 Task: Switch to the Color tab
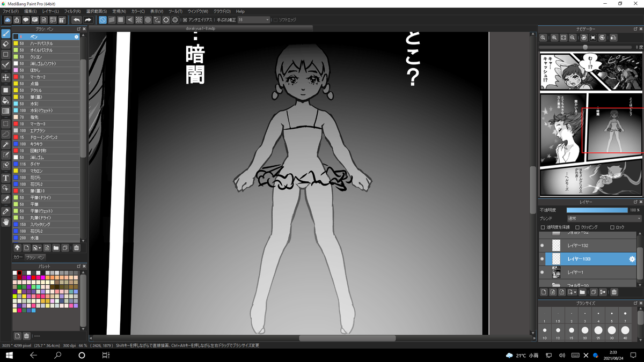pos(18,257)
